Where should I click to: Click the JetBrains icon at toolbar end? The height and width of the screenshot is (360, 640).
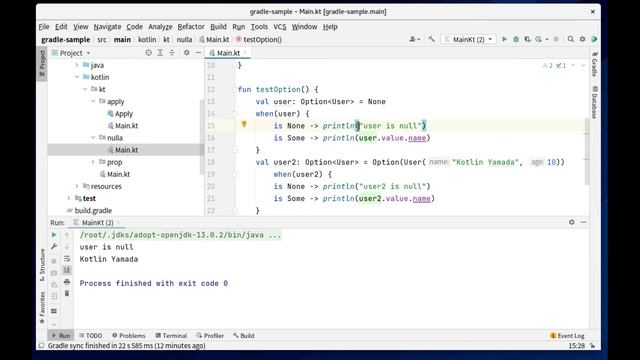click(x=594, y=39)
